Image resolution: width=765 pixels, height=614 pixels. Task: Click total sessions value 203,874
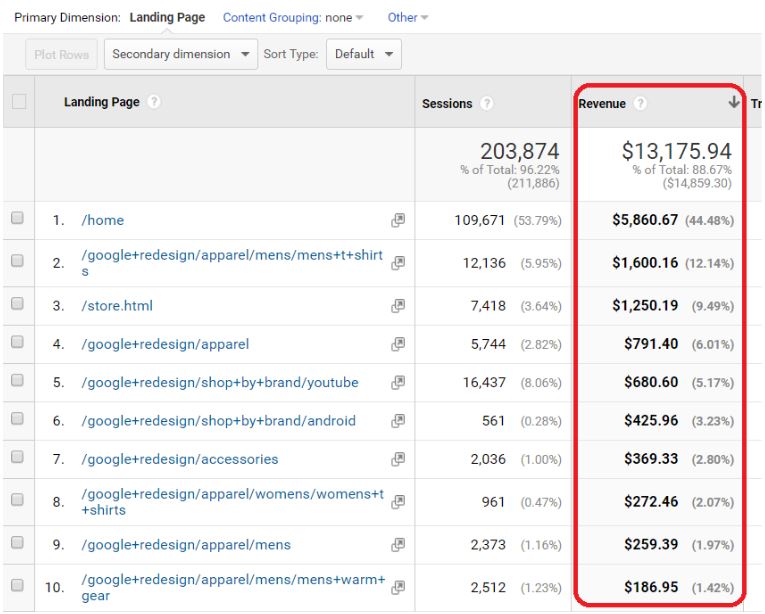click(x=520, y=151)
